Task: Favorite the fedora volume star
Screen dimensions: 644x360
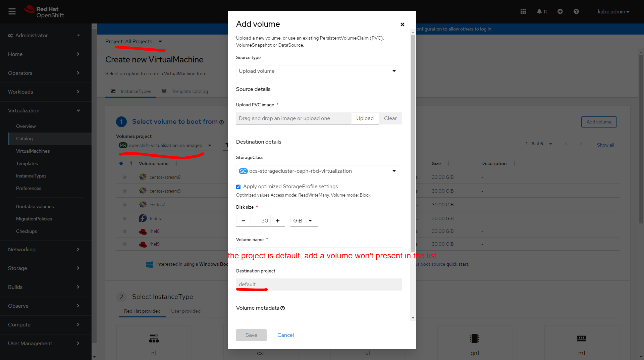Action: click(125, 218)
